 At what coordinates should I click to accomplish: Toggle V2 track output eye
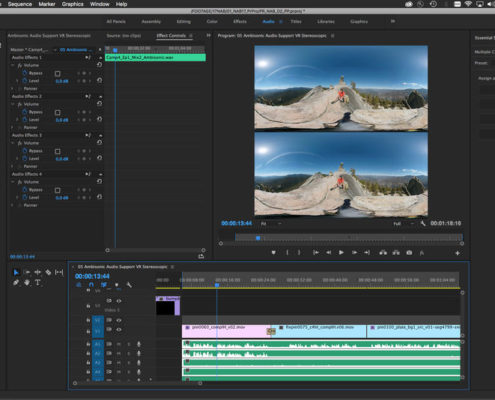[119, 320]
